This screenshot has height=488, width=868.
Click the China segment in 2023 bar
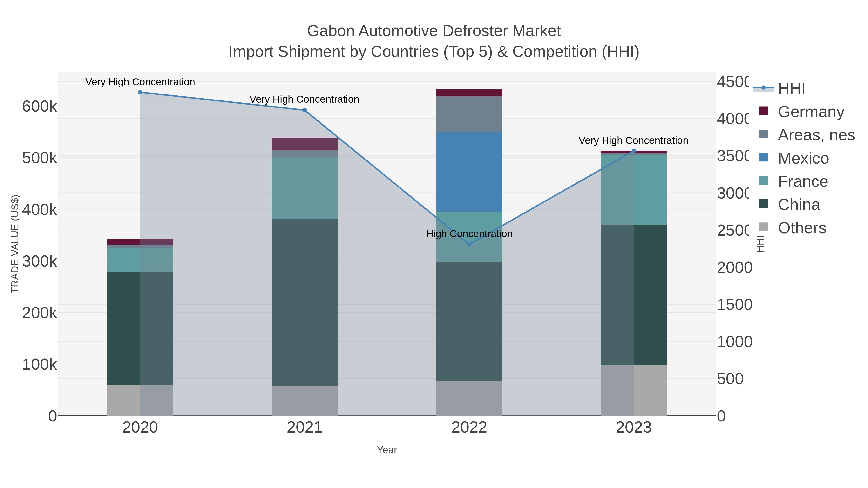634,295
